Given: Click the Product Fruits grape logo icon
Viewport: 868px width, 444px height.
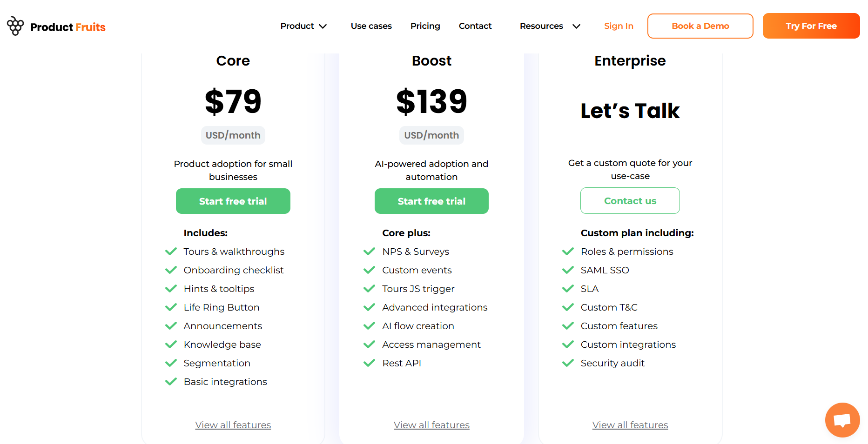Looking at the screenshot, I should click(x=15, y=26).
